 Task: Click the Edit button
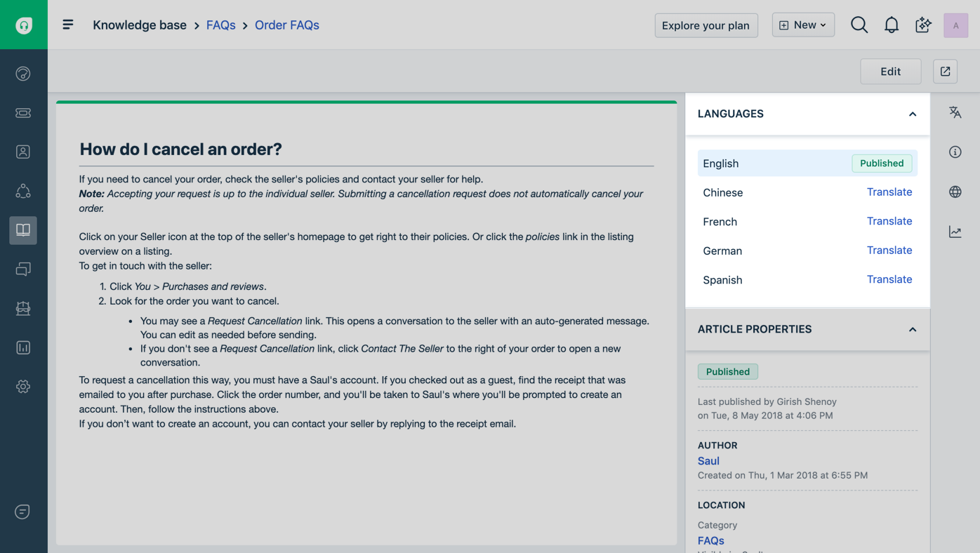[x=890, y=71]
